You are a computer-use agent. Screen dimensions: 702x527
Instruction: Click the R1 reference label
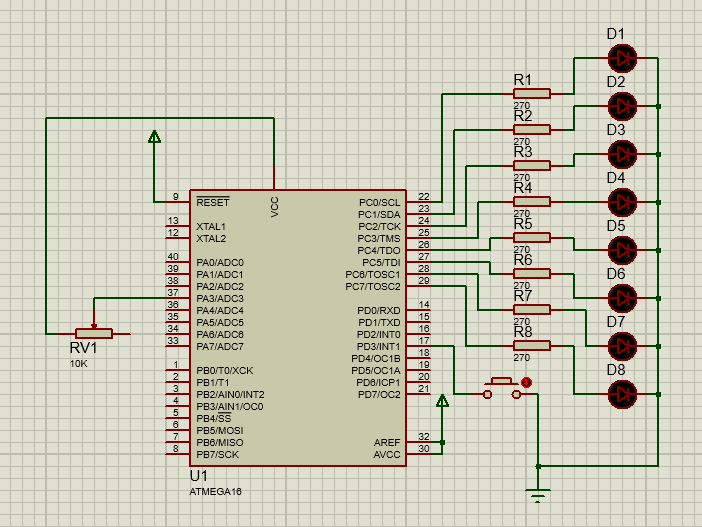(x=522, y=80)
